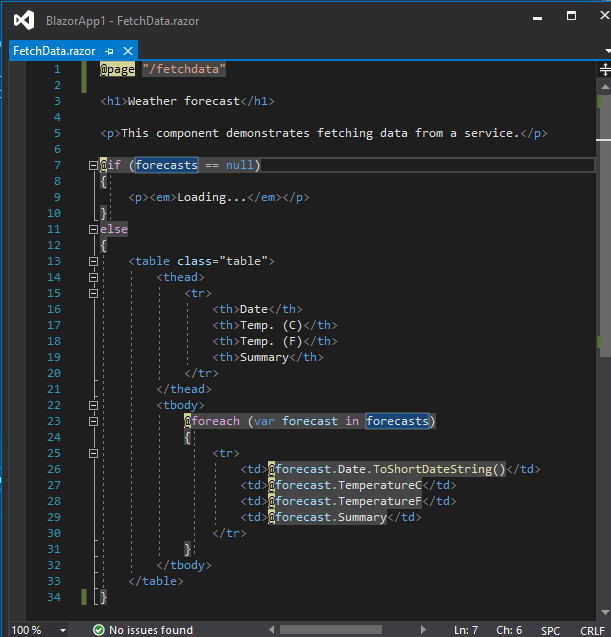This screenshot has width=611, height=637.
Task: Click the Ln: 7 line indicator
Action: click(465, 630)
